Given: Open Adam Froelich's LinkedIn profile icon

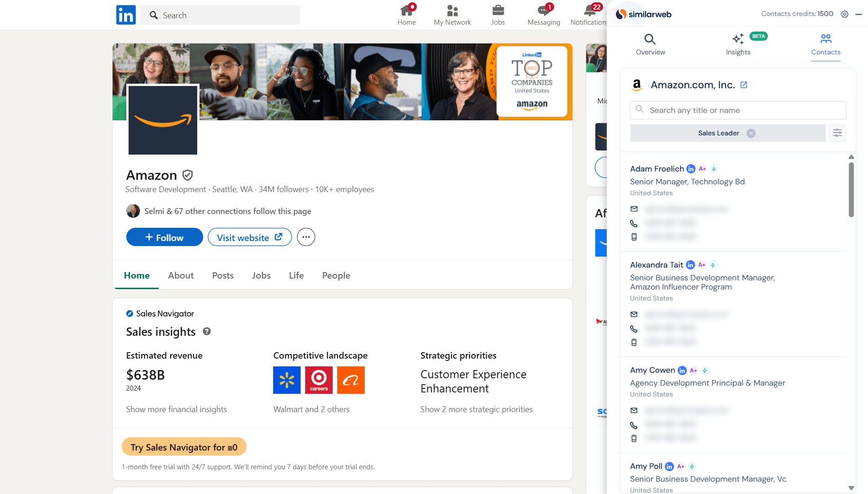Looking at the screenshot, I should pyautogui.click(x=691, y=169).
